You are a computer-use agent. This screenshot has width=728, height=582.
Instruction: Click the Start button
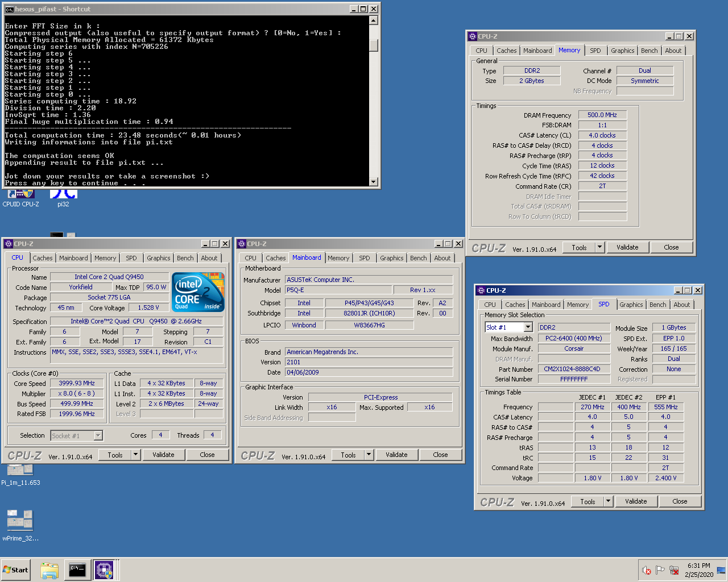[x=15, y=569]
